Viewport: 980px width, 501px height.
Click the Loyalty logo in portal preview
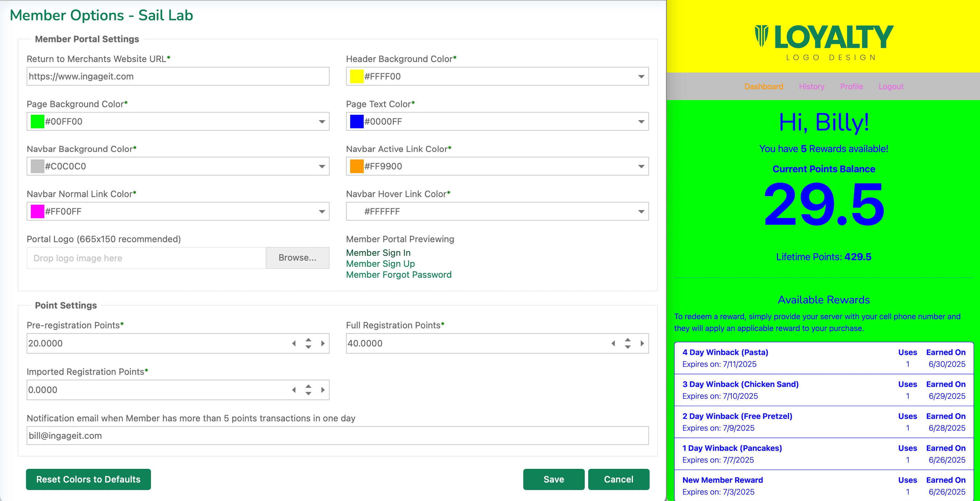point(824,42)
